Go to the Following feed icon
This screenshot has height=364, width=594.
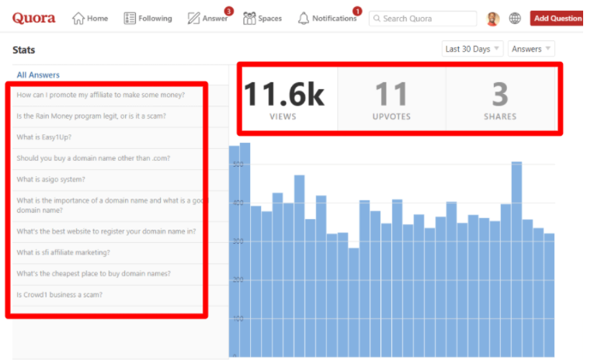click(130, 18)
